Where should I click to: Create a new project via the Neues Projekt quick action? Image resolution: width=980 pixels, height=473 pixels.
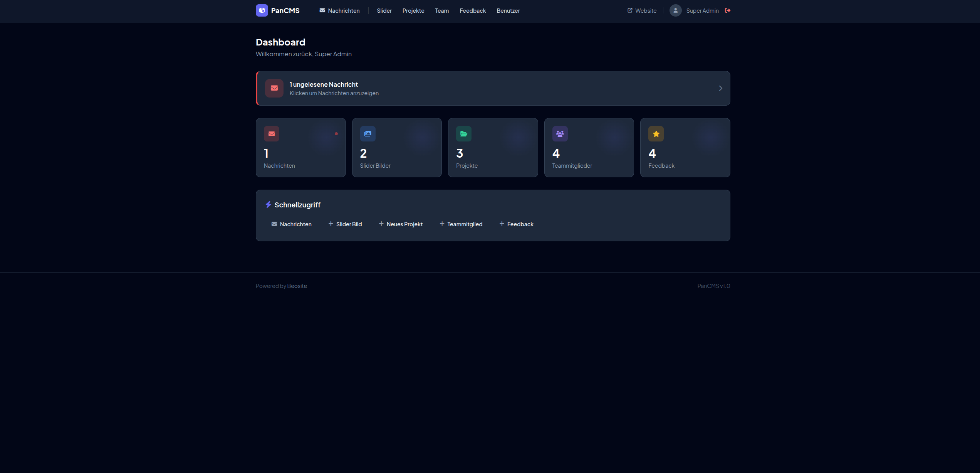(401, 224)
